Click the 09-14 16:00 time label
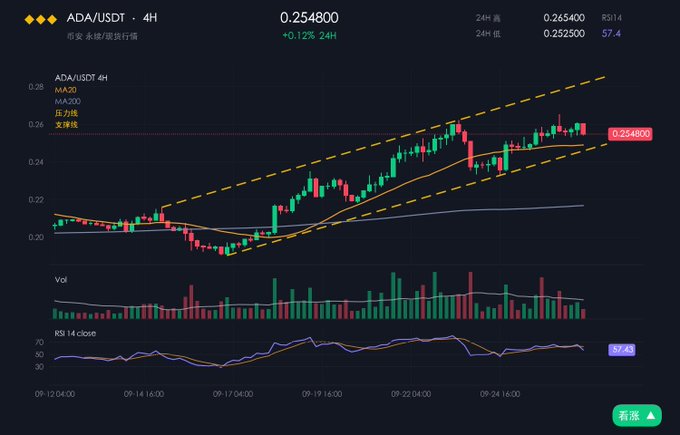 (x=144, y=394)
